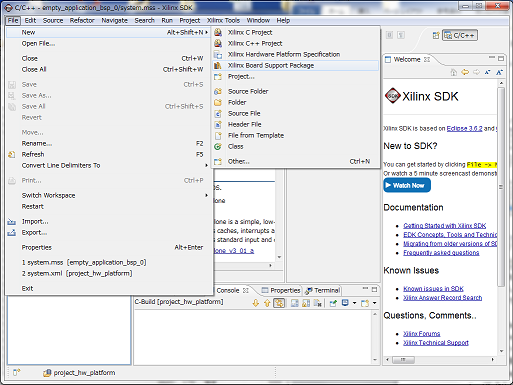Open the Display Selected Console dropdown arrow

[x=354, y=303]
